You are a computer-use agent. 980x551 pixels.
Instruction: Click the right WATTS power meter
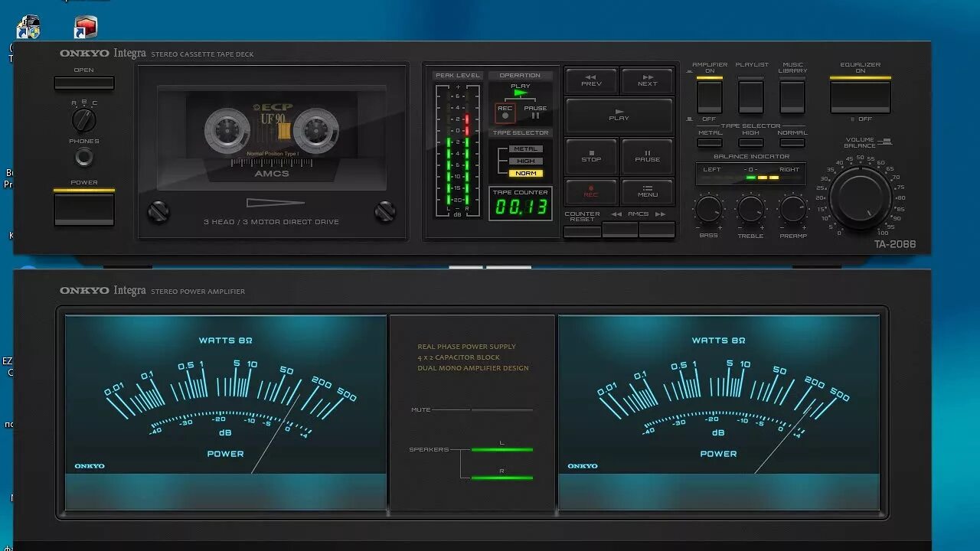[719, 412]
